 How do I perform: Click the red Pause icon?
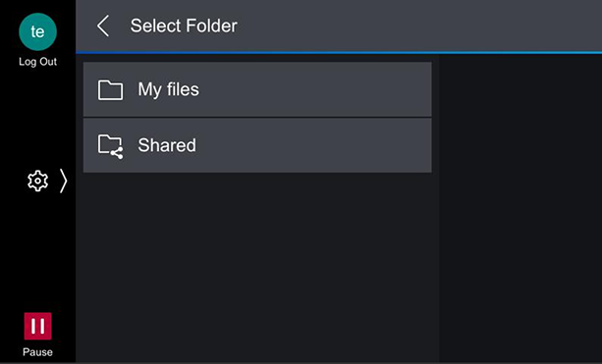tap(37, 326)
